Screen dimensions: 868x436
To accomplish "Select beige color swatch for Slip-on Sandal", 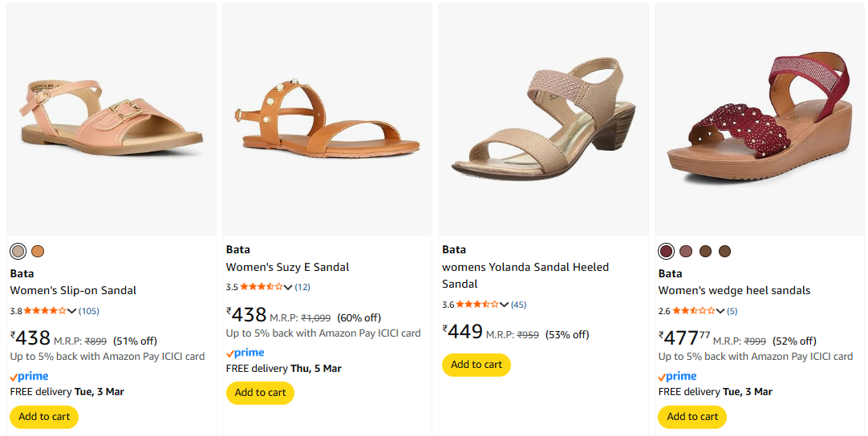I will [x=18, y=252].
